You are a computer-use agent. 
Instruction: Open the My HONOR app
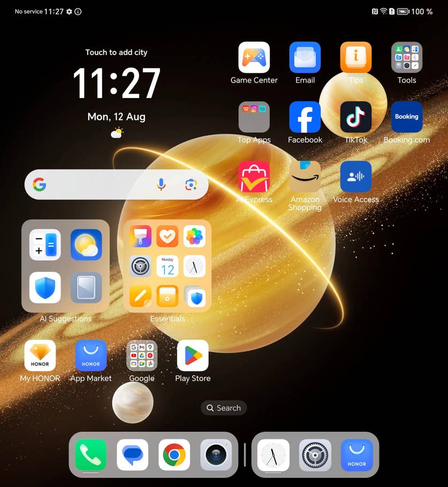click(x=40, y=355)
